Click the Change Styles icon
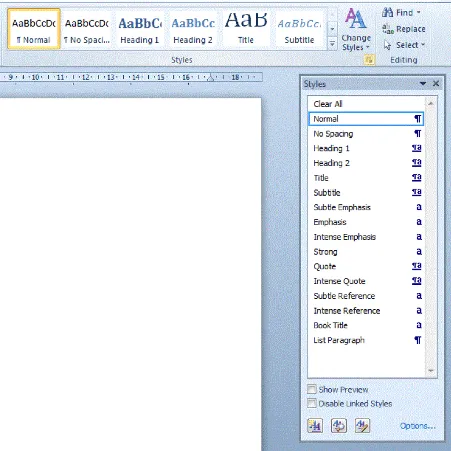Screen dimensions: 451x451 tap(356, 18)
